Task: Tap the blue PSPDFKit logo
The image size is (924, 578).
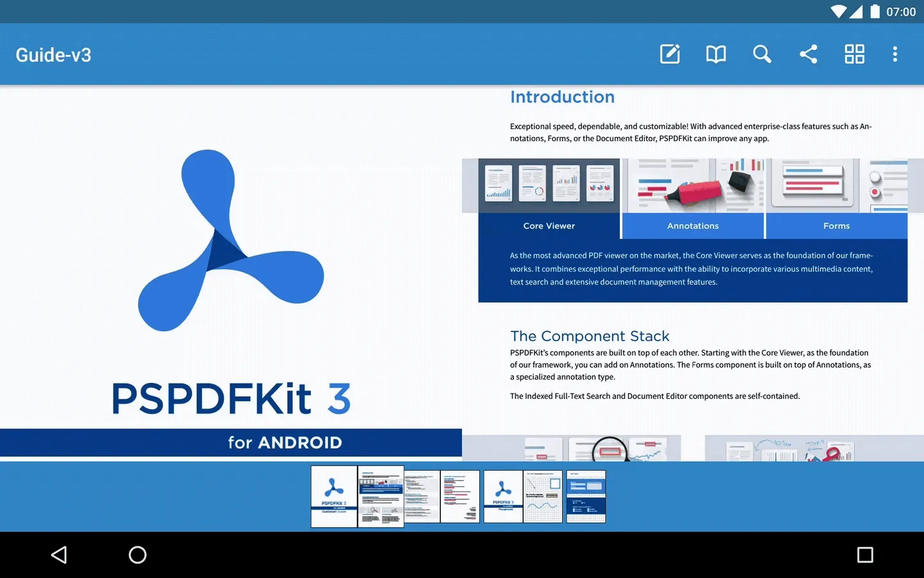Action: (231, 240)
